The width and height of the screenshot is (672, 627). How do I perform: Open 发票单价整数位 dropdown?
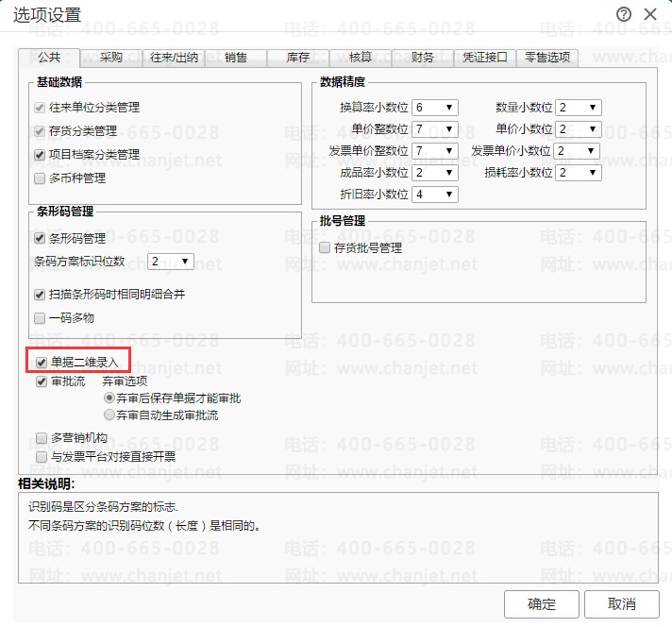click(435, 151)
